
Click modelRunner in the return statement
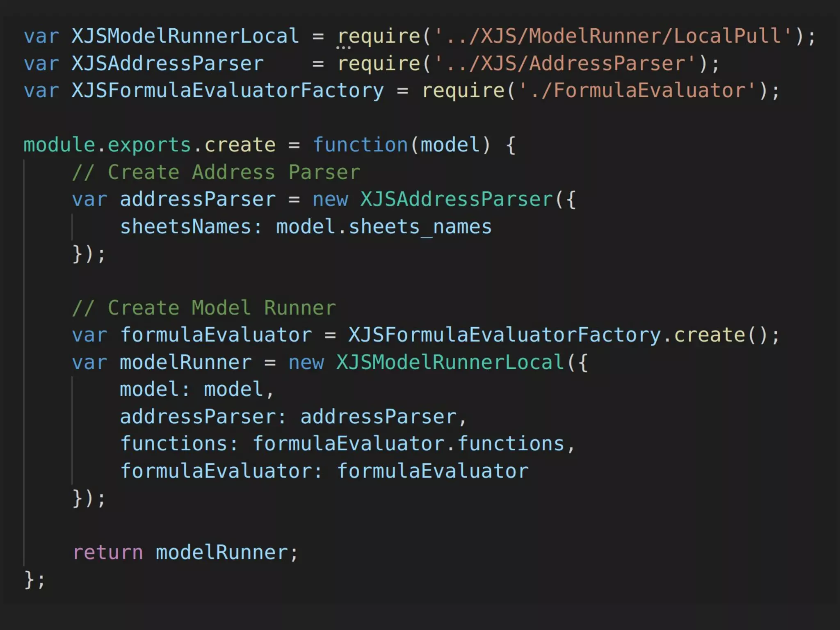222,552
